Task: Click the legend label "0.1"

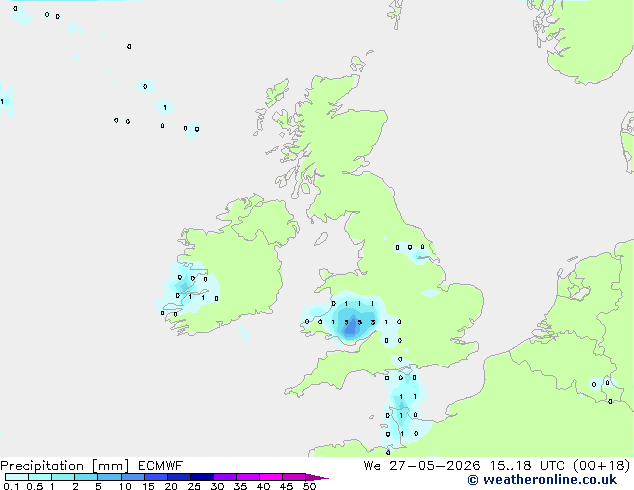Action: pos(11,486)
